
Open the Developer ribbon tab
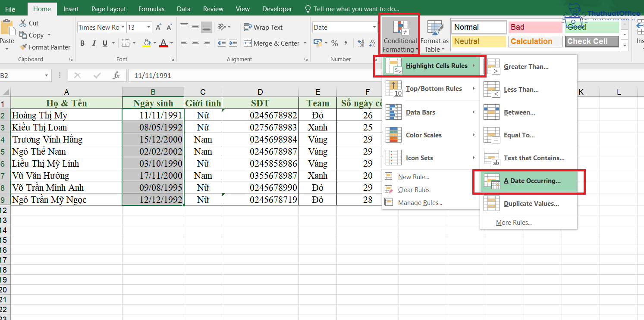[277, 9]
